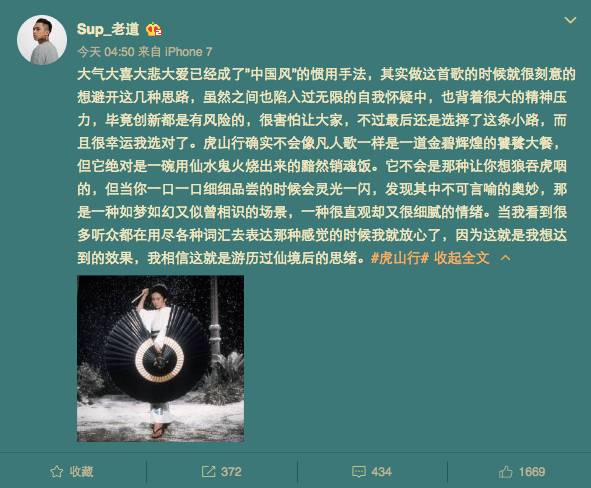Click the Sup_老道 username link
The image size is (591, 488).
point(108,29)
